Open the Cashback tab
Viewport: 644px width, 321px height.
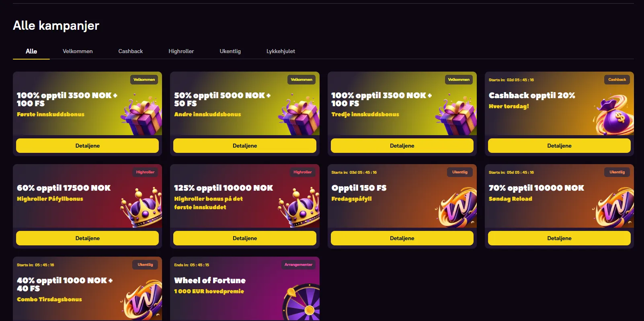[131, 51]
